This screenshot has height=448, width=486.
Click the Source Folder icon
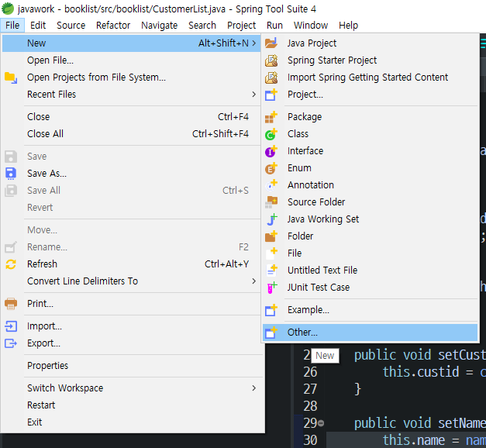[271, 202]
